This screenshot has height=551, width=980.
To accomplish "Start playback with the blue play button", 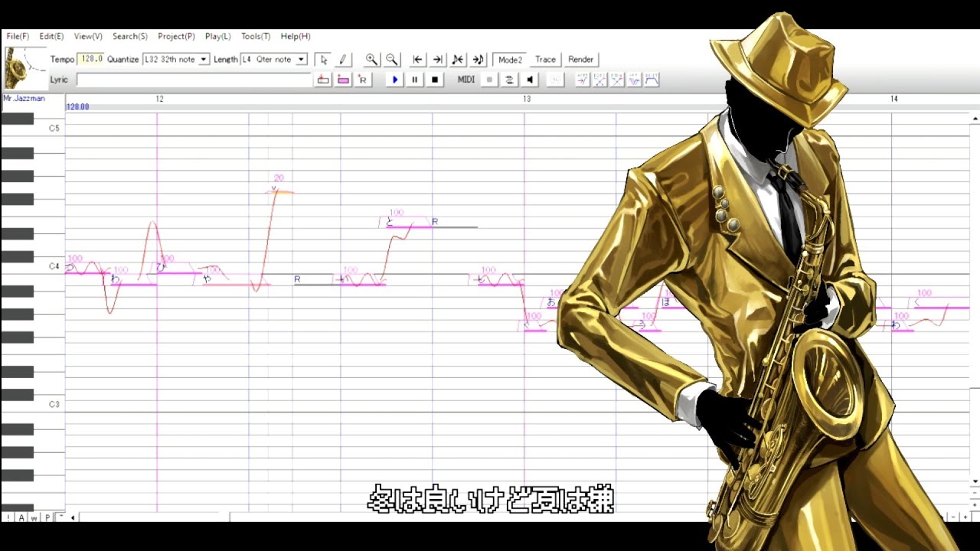I will 395,80.
